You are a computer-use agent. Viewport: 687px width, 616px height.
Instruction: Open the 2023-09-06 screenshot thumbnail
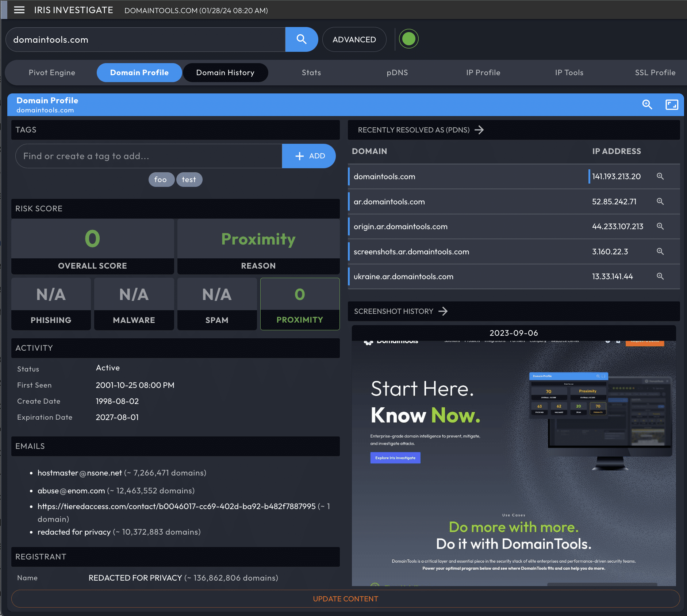[x=514, y=455]
